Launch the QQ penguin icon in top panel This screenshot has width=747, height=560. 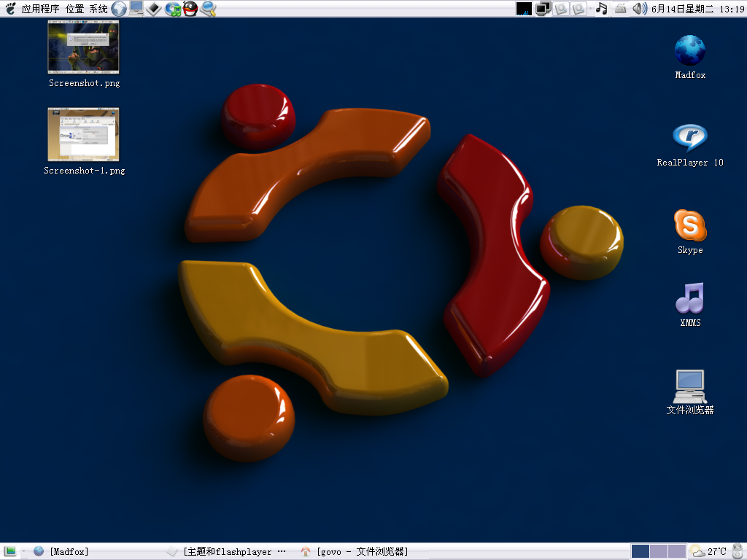(x=190, y=9)
